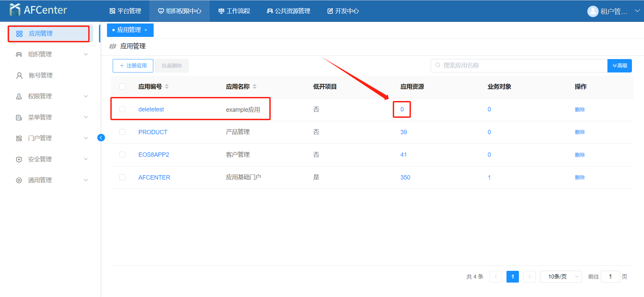Open the AFCENTER application link
The height and width of the screenshot is (297, 644).
pyautogui.click(x=154, y=178)
